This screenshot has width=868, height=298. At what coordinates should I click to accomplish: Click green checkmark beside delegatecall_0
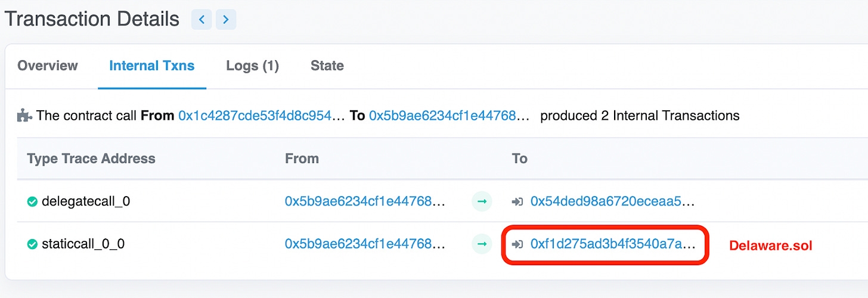click(x=33, y=201)
